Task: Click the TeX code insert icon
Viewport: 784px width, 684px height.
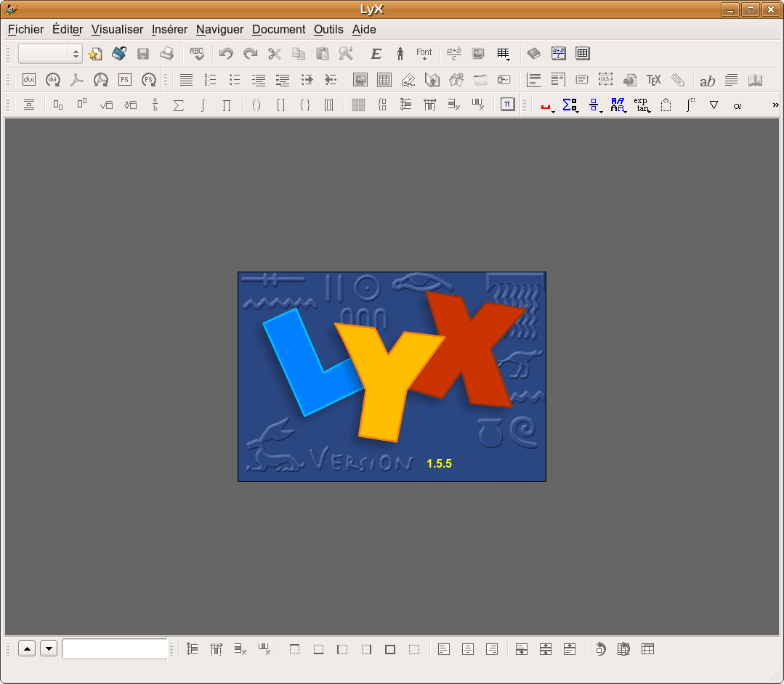Action: tap(653, 80)
